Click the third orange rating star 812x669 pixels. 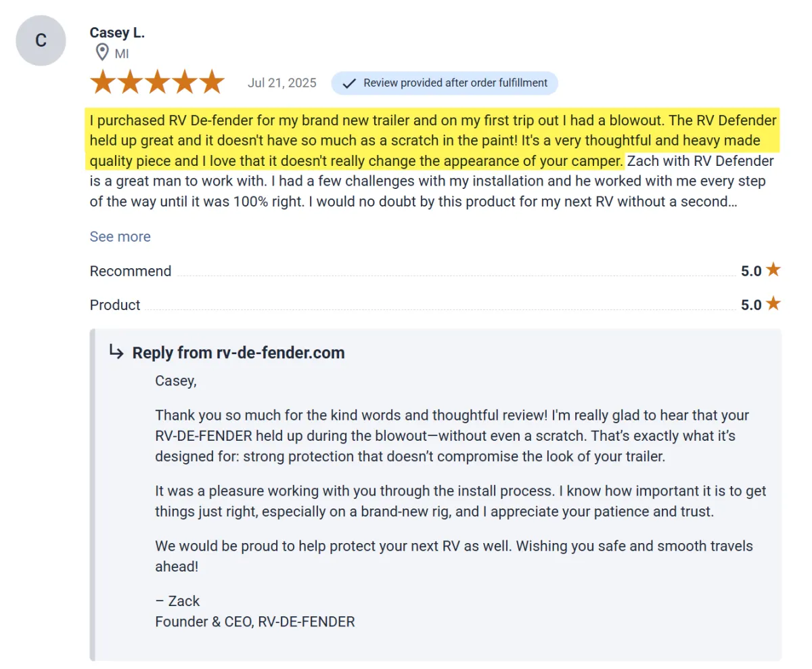(x=157, y=83)
